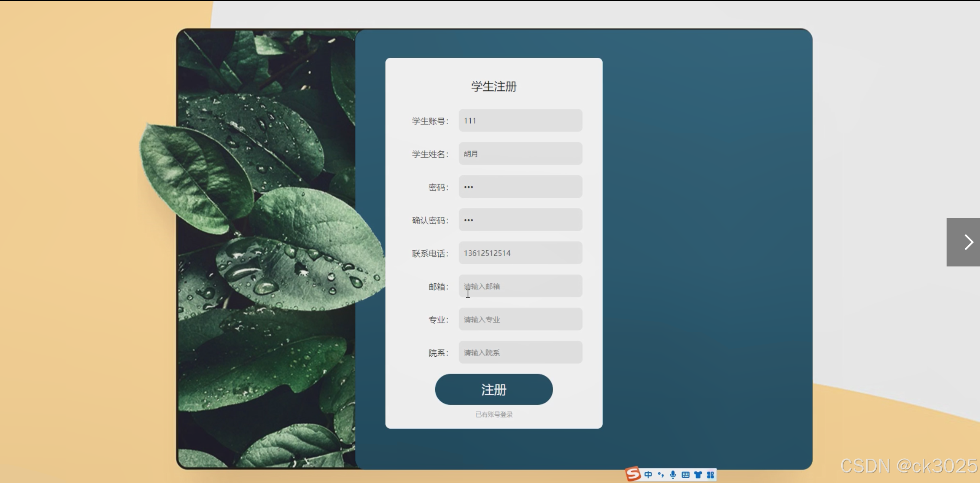Open the IME soft keyboard icon

tap(685, 475)
